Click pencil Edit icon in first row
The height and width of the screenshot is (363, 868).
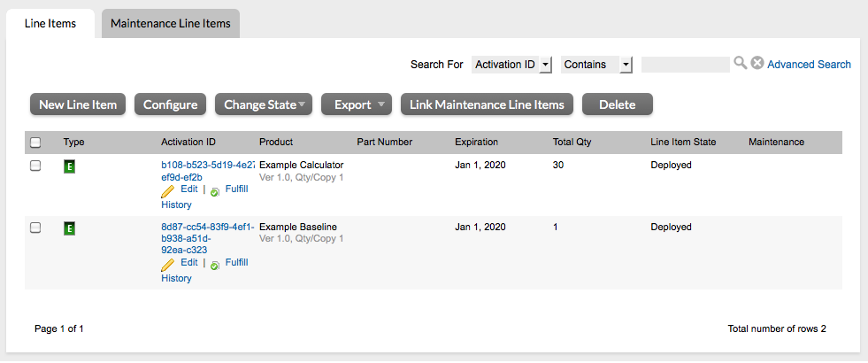click(x=167, y=190)
